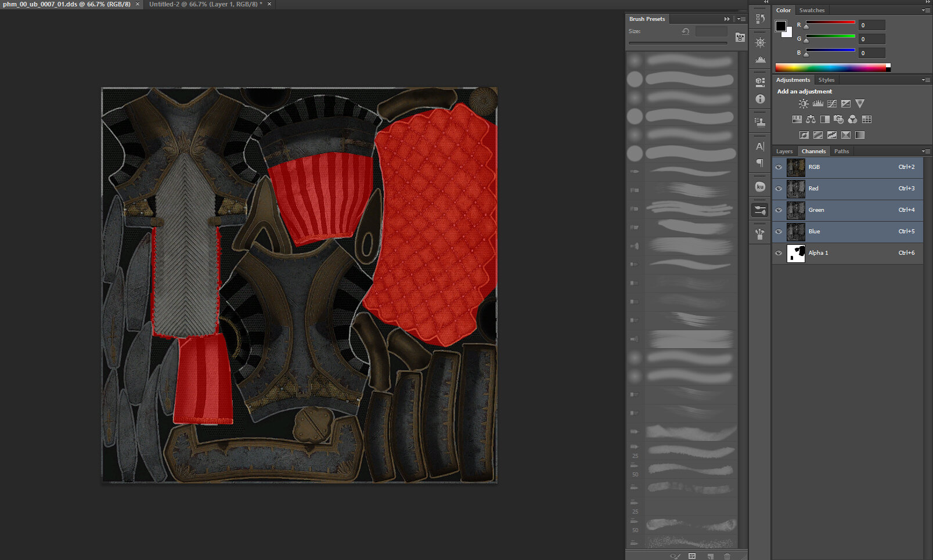Add a Channel Mixer adjustment
This screenshot has width=933, height=560.
pyautogui.click(x=853, y=120)
